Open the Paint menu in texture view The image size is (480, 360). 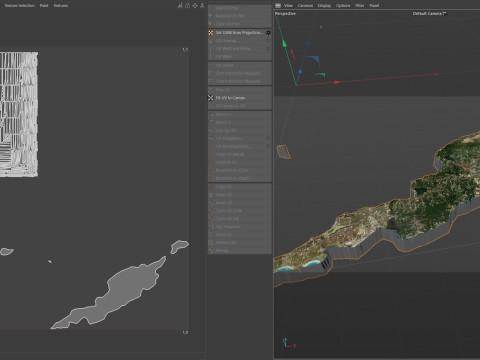tap(44, 6)
